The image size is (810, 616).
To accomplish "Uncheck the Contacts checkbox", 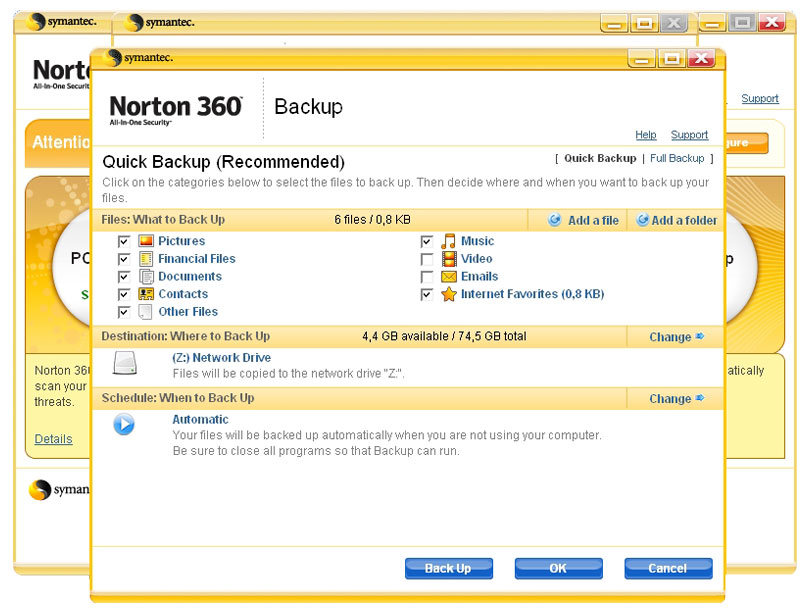I will tap(124, 295).
